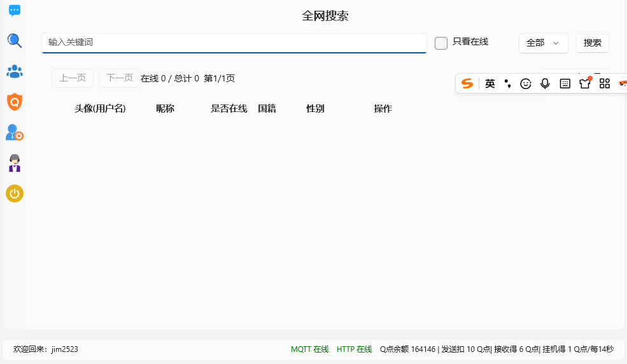627x364 pixels.
Task: Open the skin shirt icon
Action: click(x=584, y=83)
